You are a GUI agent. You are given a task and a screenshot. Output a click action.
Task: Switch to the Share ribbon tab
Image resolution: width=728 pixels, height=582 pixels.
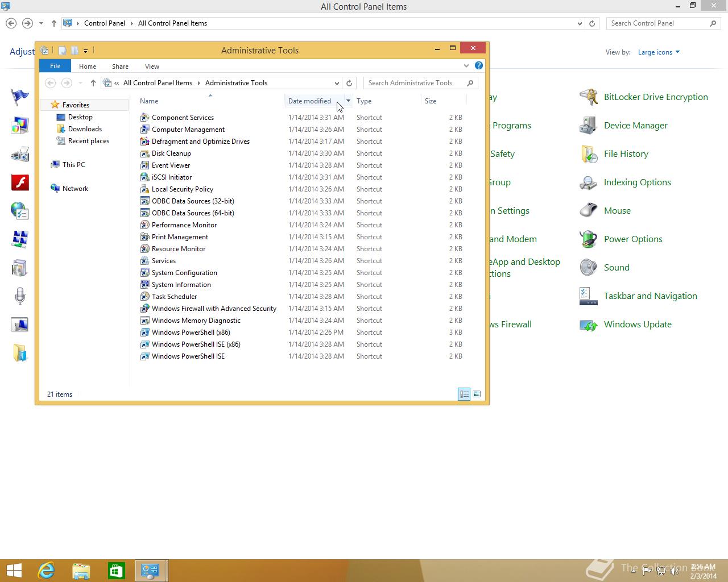point(120,66)
